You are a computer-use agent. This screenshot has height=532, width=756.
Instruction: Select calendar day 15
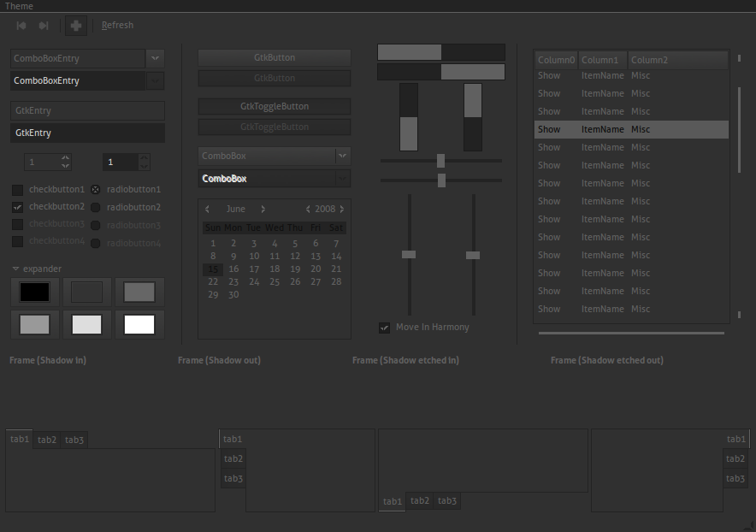click(x=213, y=269)
